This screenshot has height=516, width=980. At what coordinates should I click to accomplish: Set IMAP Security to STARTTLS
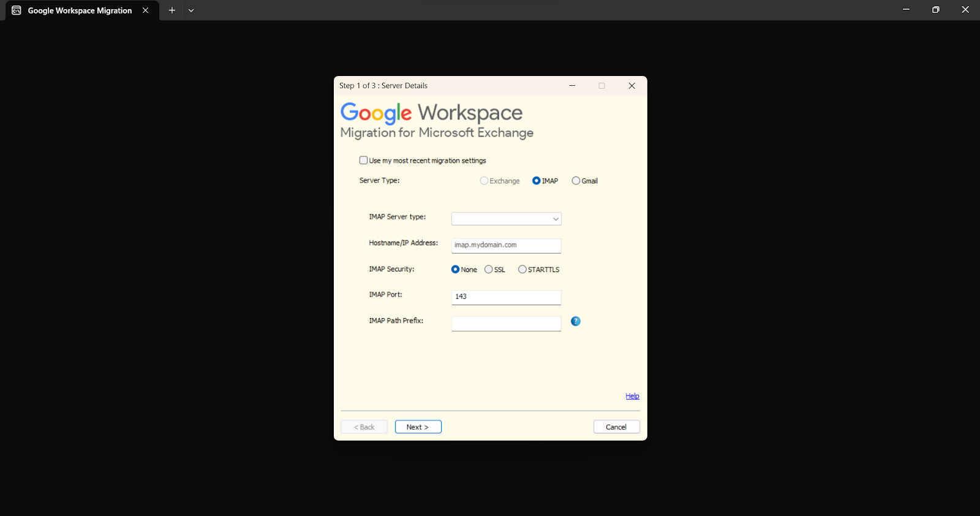coord(522,270)
